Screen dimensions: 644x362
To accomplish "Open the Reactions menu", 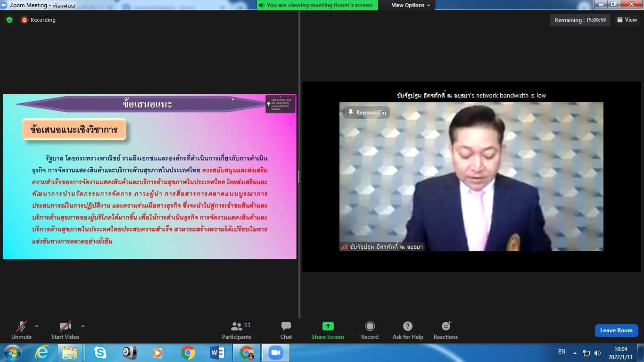I will 446,326.
